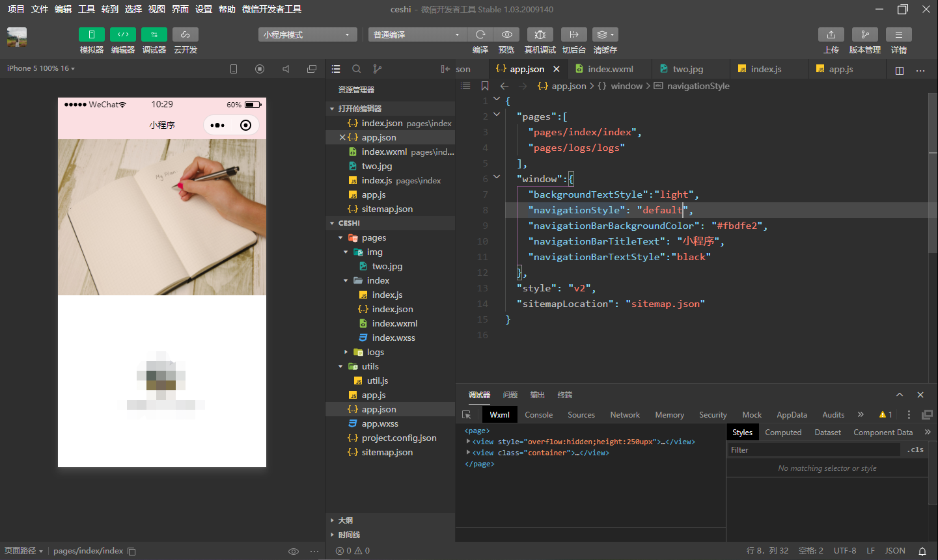Open the 页面路径 page path dropdown
Screen dimensions: 938x560
(23, 551)
